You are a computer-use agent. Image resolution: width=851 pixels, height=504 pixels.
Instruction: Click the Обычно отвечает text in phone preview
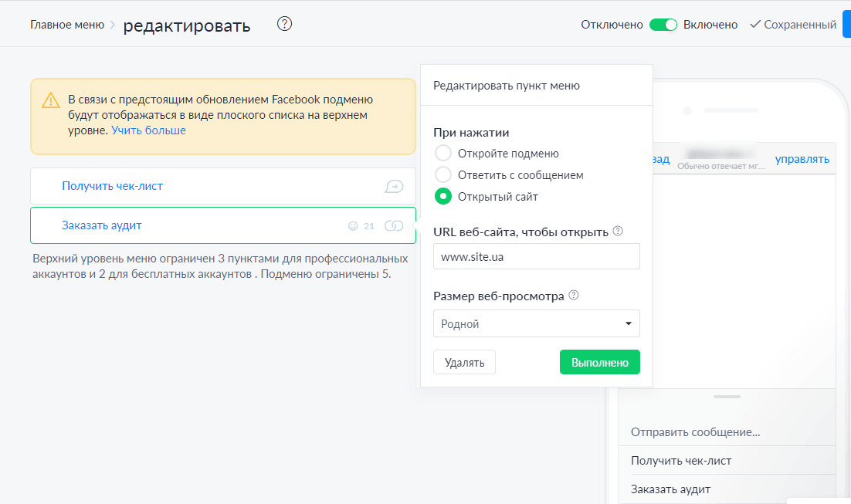coord(720,166)
